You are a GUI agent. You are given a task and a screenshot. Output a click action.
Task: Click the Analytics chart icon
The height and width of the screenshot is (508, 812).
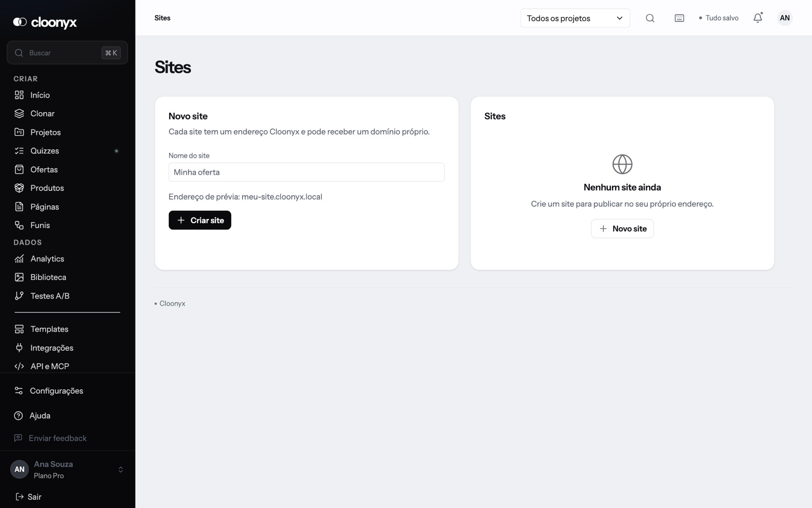click(19, 259)
